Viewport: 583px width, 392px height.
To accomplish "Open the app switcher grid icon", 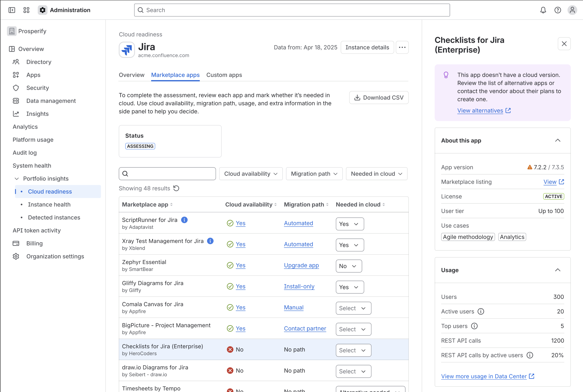I will [27, 10].
